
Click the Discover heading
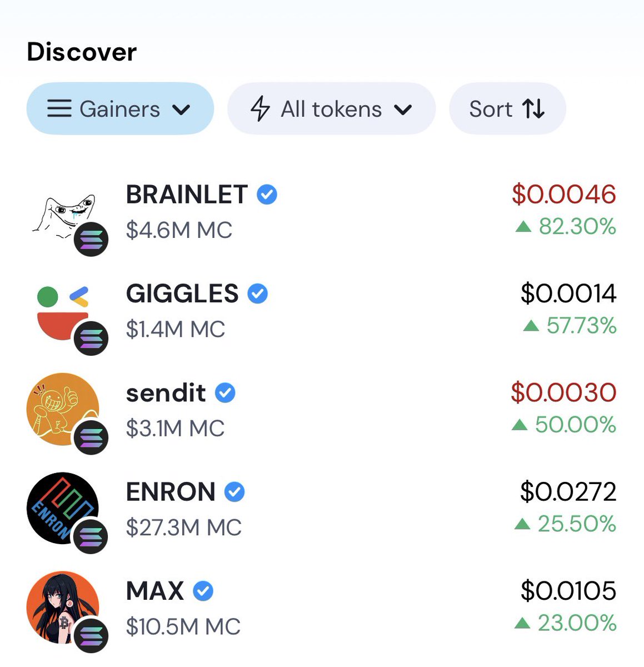tap(82, 52)
